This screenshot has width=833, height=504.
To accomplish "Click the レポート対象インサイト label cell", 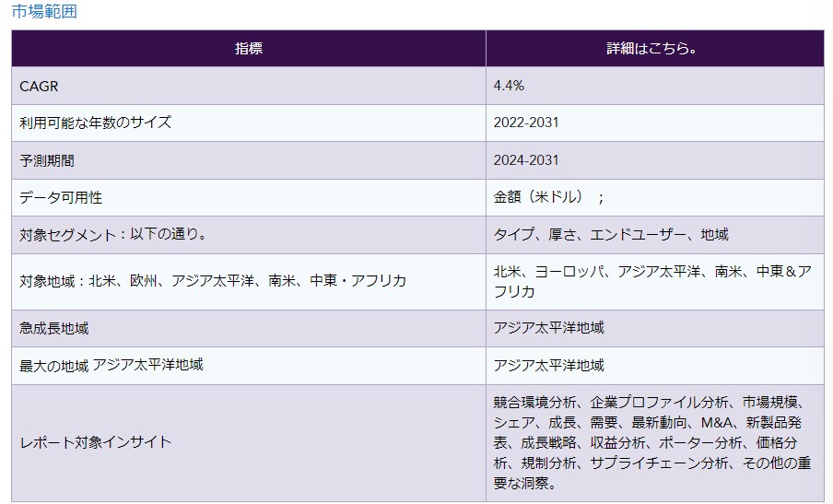I will [x=249, y=443].
